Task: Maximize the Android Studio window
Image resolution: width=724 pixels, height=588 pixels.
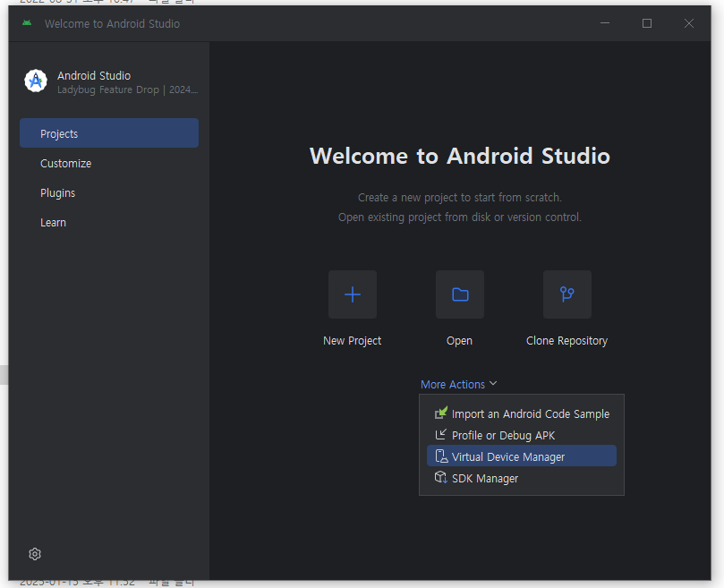Action: point(647,23)
